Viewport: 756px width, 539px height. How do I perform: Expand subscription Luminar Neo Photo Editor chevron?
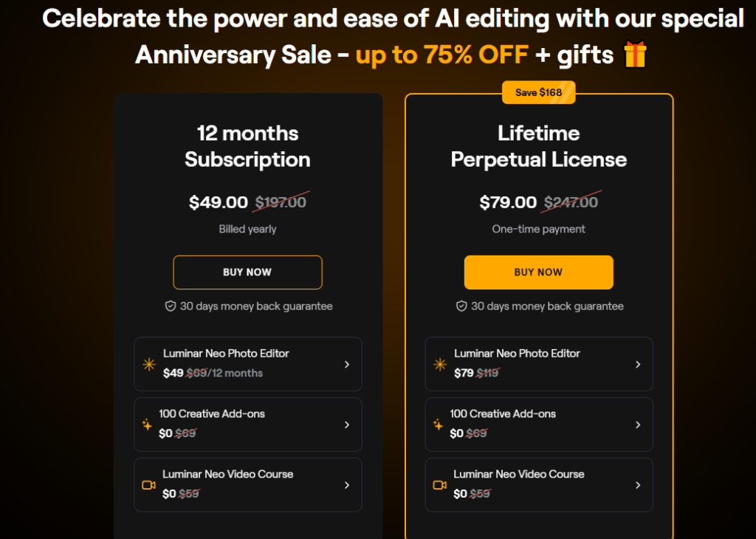click(347, 364)
